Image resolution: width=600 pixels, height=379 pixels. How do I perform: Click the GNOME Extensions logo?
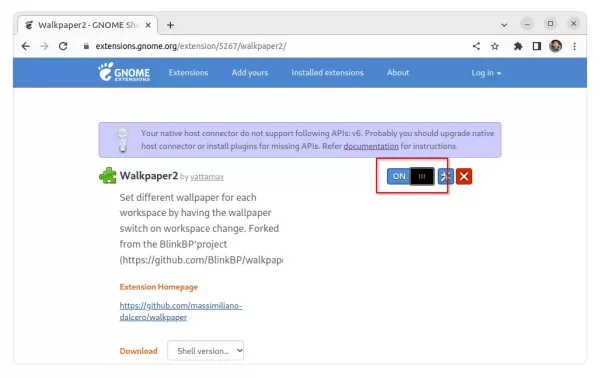point(124,72)
